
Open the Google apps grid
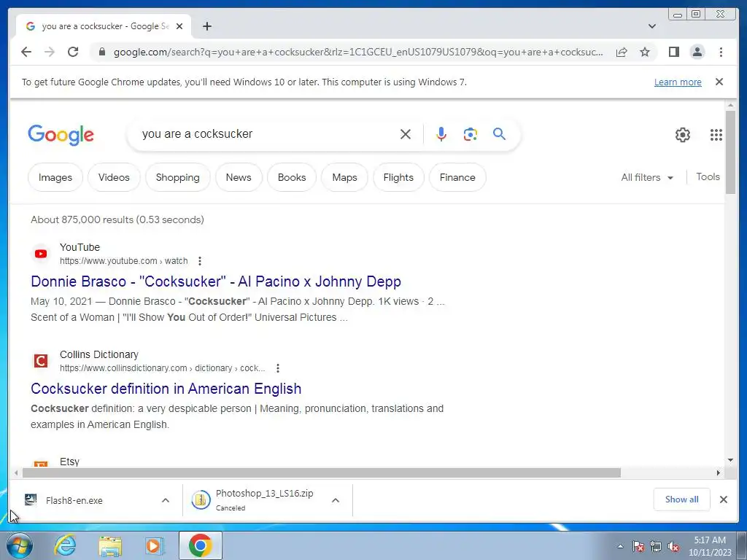pyautogui.click(x=716, y=135)
